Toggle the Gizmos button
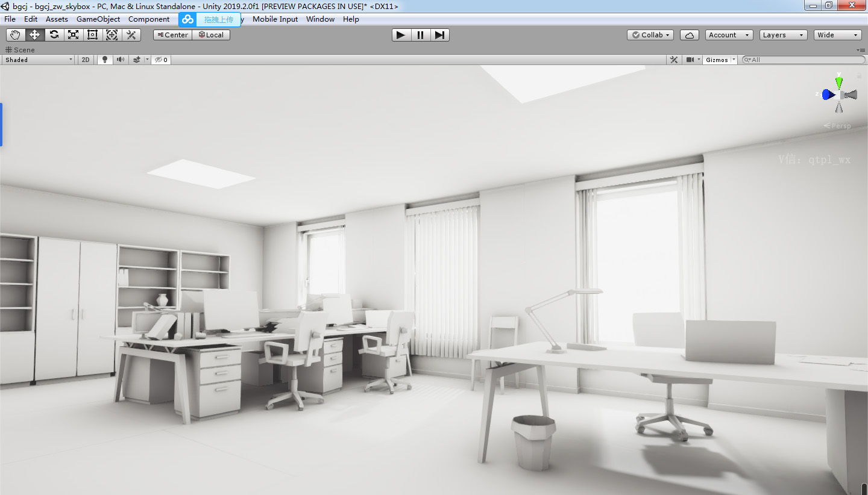 [x=717, y=60]
